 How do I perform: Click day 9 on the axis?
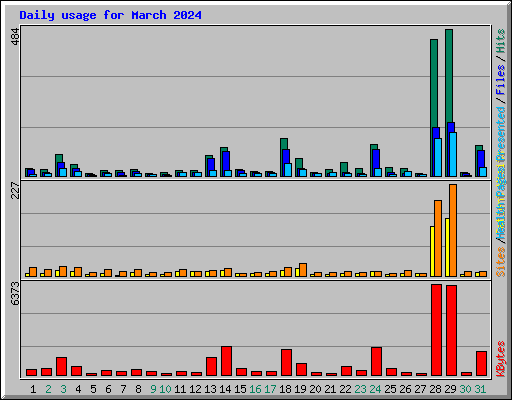point(153,389)
